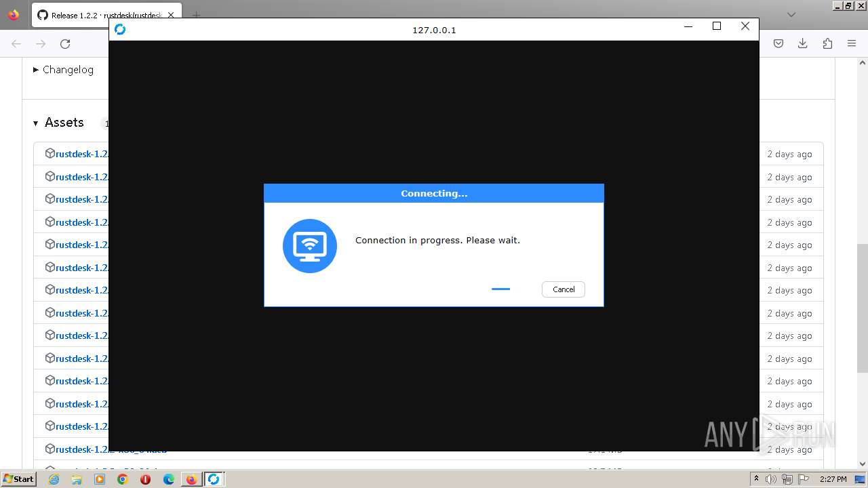Open File Explorer from taskbar
Screen dimensions: 868x488
[x=77, y=479]
